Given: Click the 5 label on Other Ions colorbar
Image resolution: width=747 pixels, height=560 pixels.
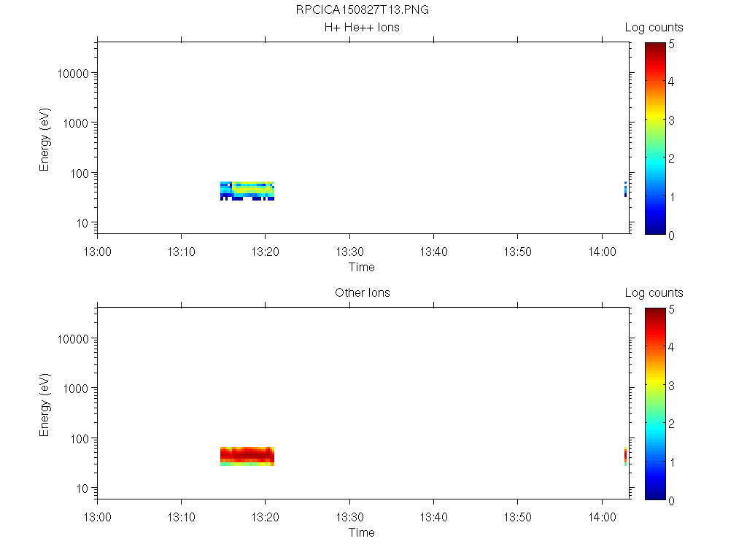Looking at the screenshot, I should [x=672, y=309].
